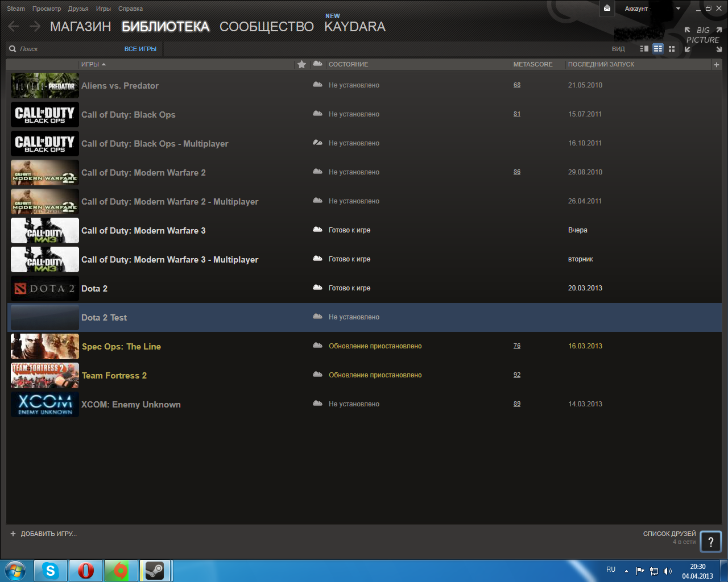Image resolution: width=728 pixels, height=582 pixels.
Task: Go to the СООБЩЕСТВО tab
Action: (267, 27)
